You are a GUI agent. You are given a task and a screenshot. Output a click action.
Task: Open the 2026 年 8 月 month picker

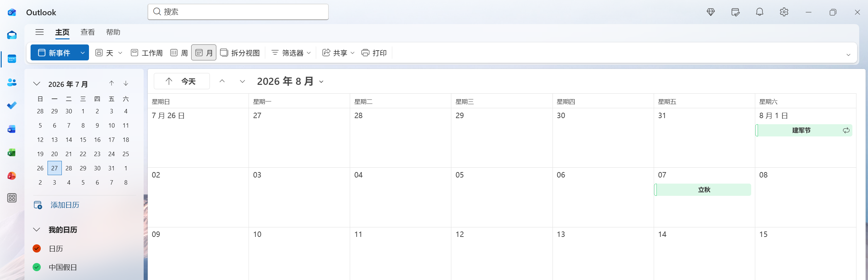pyautogui.click(x=290, y=81)
